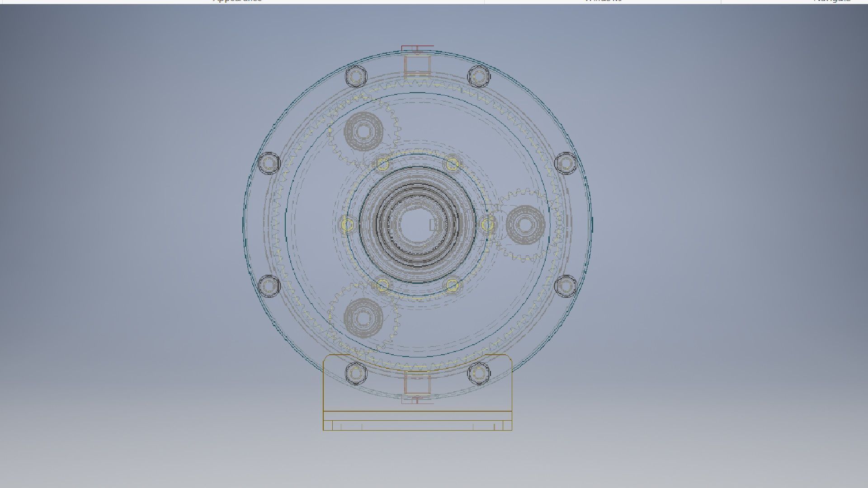Pick the top-left housing flange bolt
This screenshot has width=868, height=488.
coord(356,75)
